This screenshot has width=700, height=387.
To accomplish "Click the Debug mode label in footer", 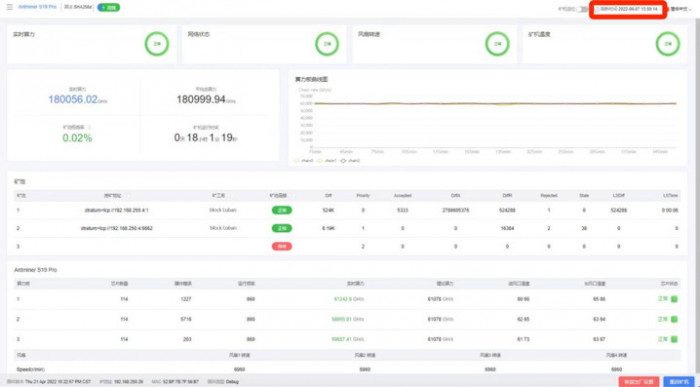I will [233, 382].
